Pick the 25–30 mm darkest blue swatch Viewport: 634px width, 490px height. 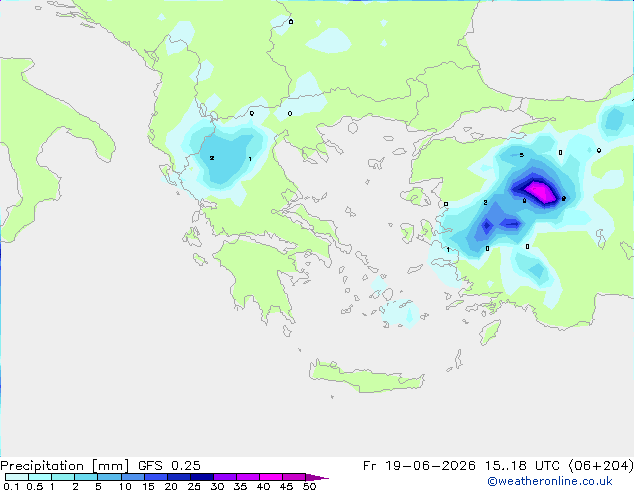coord(201,477)
